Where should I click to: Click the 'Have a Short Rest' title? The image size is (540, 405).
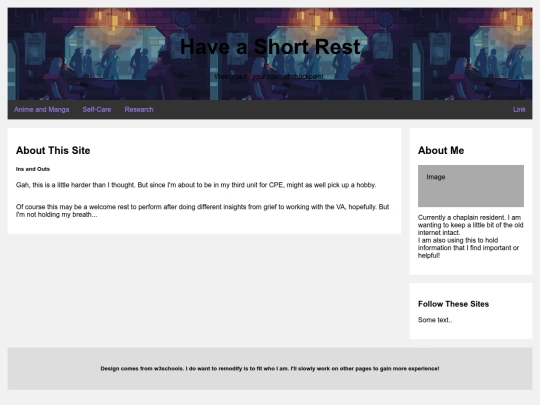click(270, 47)
